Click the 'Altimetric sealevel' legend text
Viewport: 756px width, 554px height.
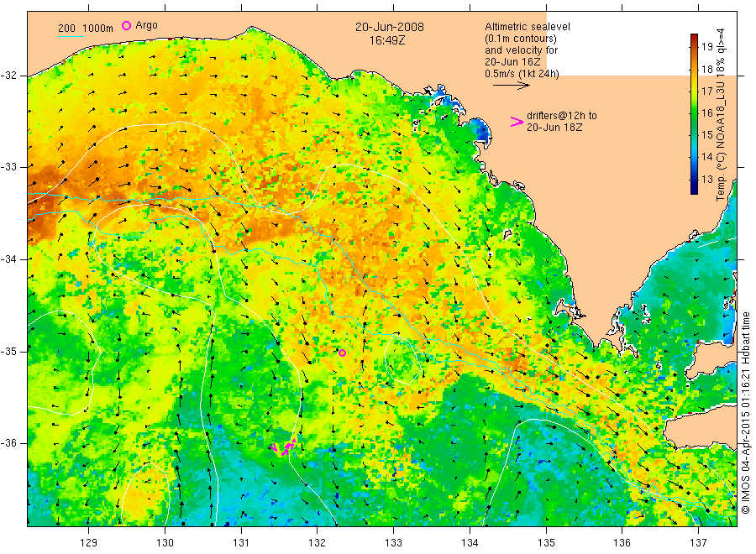(528, 27)
